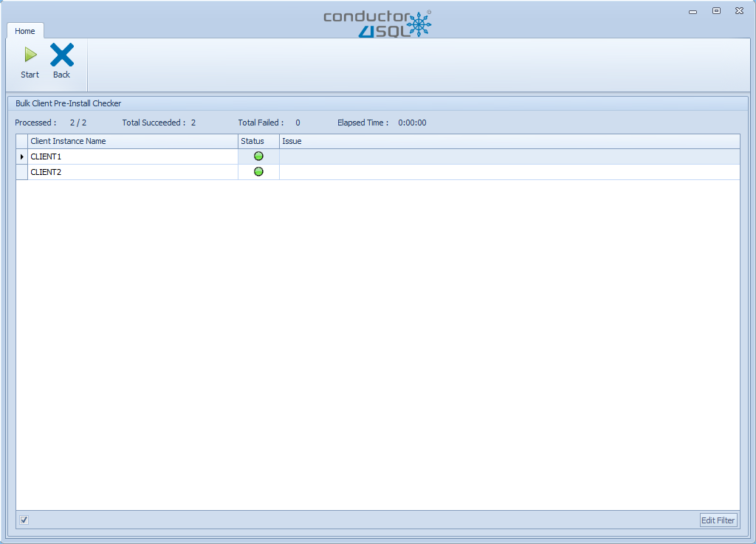This screenshot has width=756, height=544.
Task: Select the CLIENT1 row name cell
Action: pos(133,156)
